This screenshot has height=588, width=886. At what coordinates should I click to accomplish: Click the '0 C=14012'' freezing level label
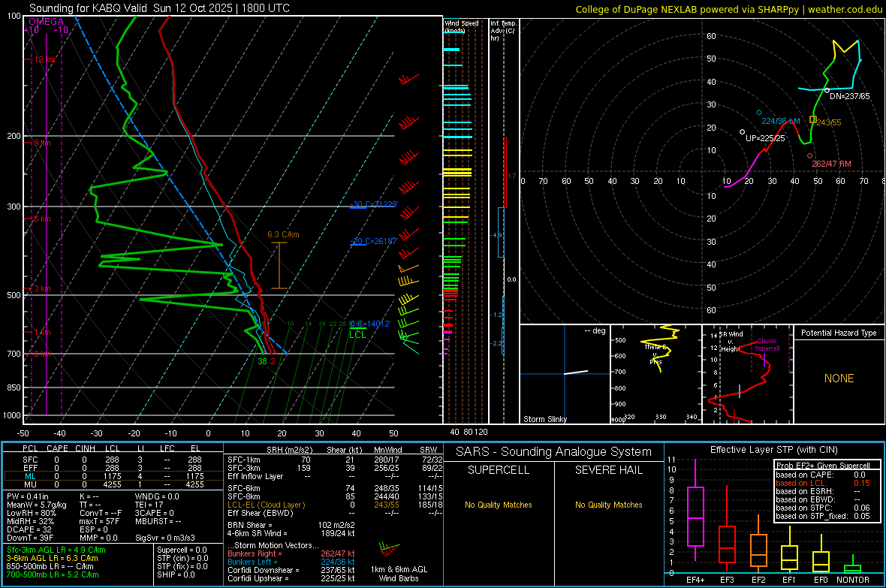pyautogui.click(x=370, y=324)
